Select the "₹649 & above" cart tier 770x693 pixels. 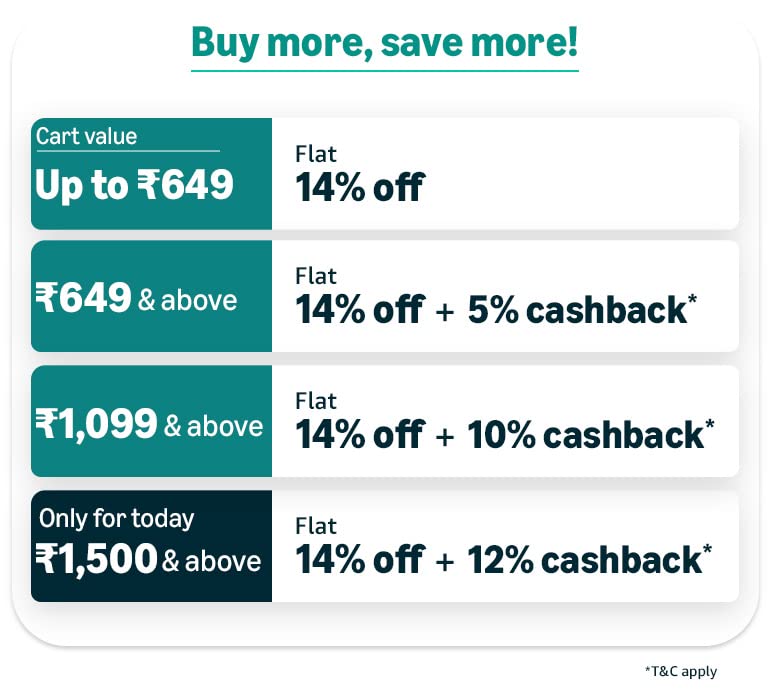[x=136, y=298]
